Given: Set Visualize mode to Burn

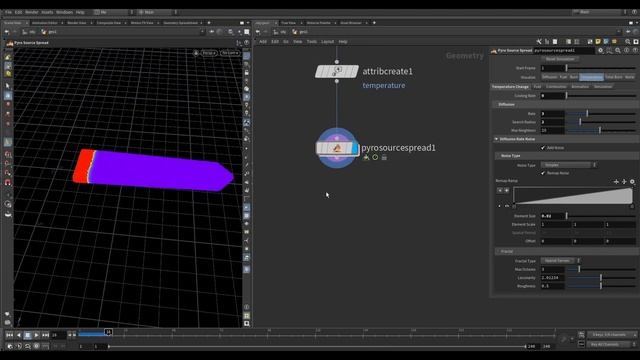Looking at the screenshot, I should point(573,77).
